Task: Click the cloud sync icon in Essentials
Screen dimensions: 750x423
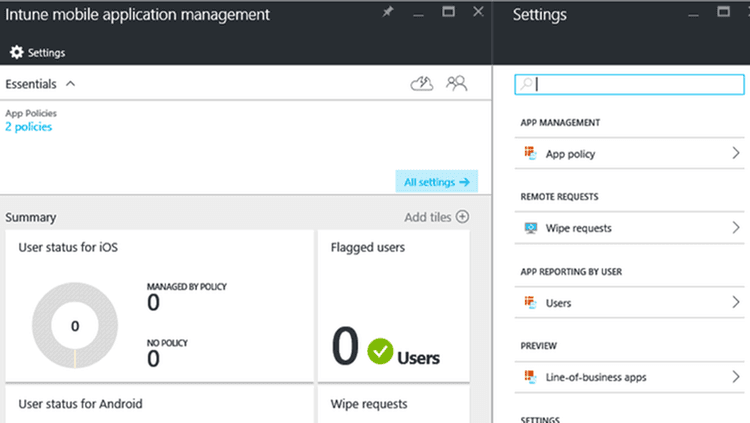Action: coord(422,84)
